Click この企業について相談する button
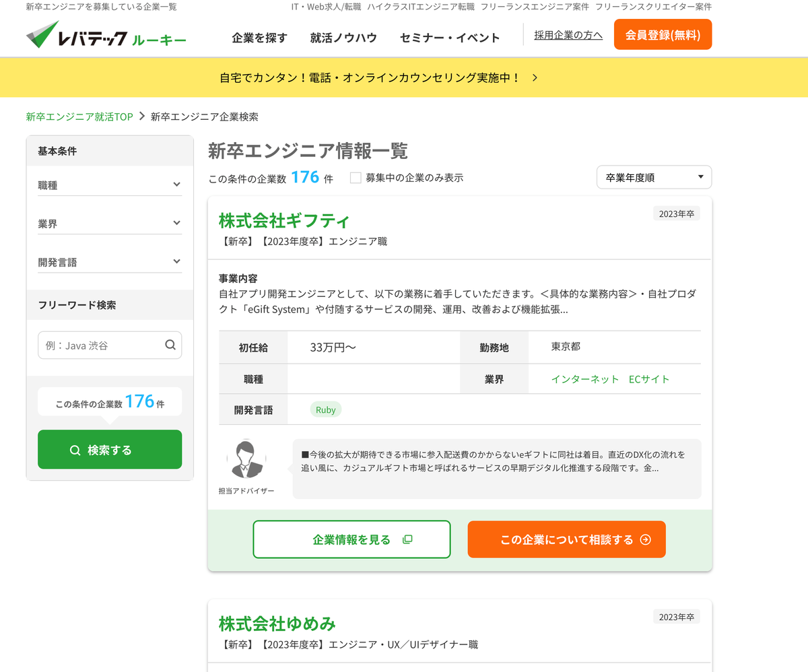The width and height of the screenshot is (808, 672). click(567, 539)
